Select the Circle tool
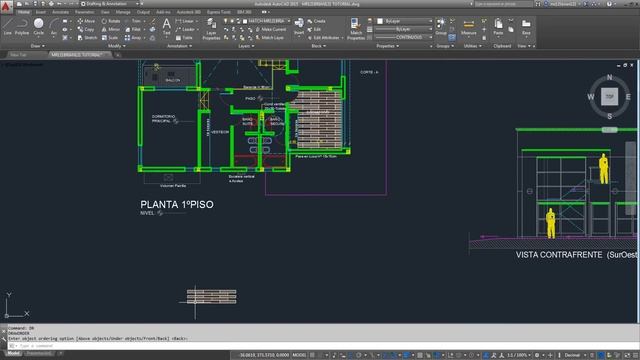The image size is (640, 360). [x=38, y=27]
